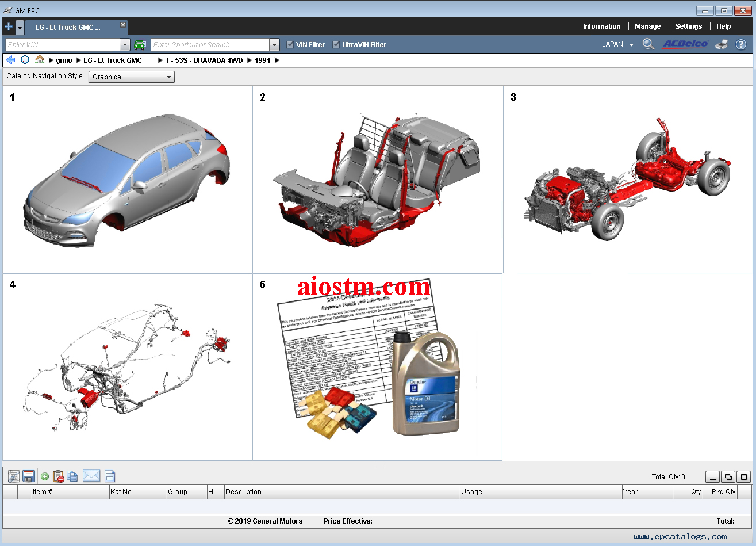
Task: Select the T - 53S - BRAVADA 4WD breadcrumb
Action: [x=204, y=60]
